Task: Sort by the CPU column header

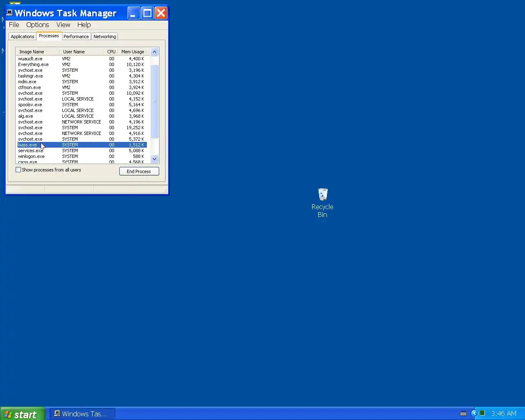Action: click(110, 52)
